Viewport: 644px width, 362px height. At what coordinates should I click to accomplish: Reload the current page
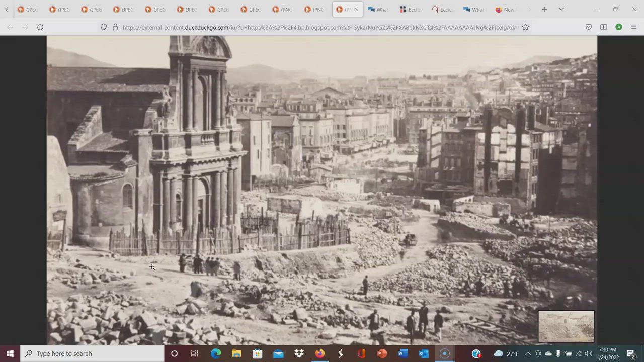tap(40, 27)
